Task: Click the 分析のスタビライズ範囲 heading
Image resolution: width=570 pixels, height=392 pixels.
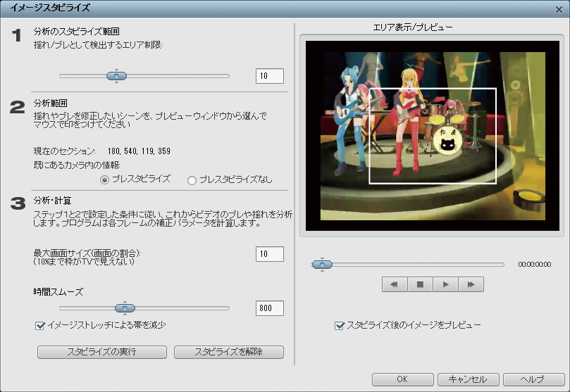Action: tap(76, 32)
